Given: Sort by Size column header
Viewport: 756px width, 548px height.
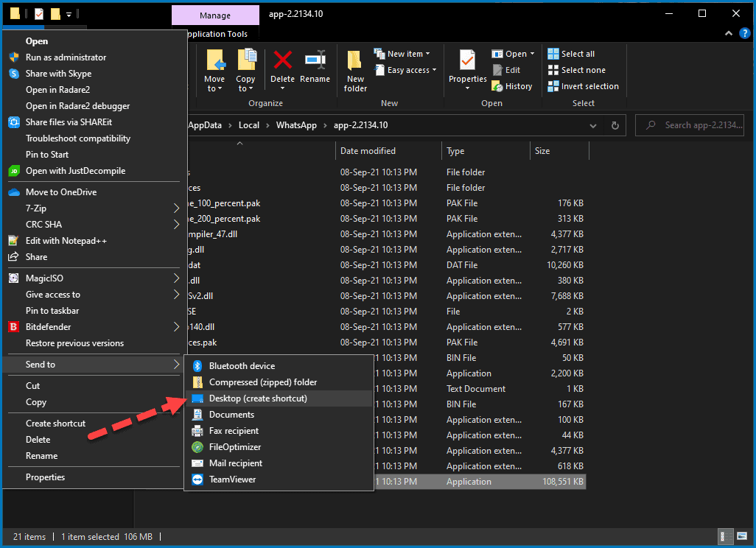Looking at the screenshot, I should coord(559,151).
